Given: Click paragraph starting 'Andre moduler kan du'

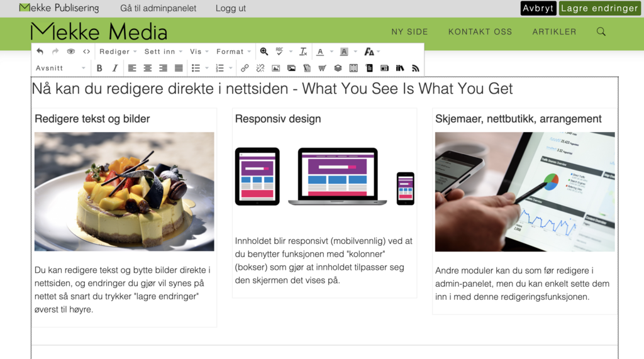Looking at the screenshot, I should click(x=523, y=284).
